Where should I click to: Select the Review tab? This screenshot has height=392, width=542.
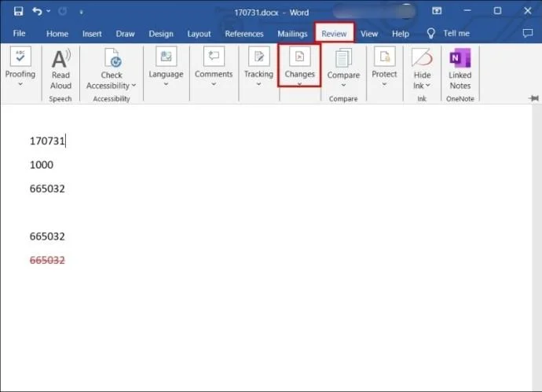coord(334,34)
